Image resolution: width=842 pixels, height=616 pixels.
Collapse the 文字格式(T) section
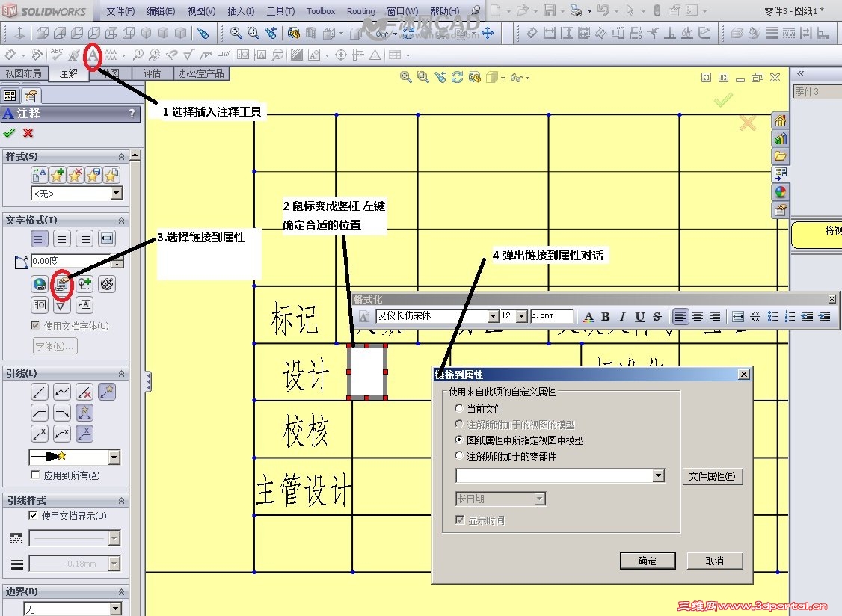121,221
